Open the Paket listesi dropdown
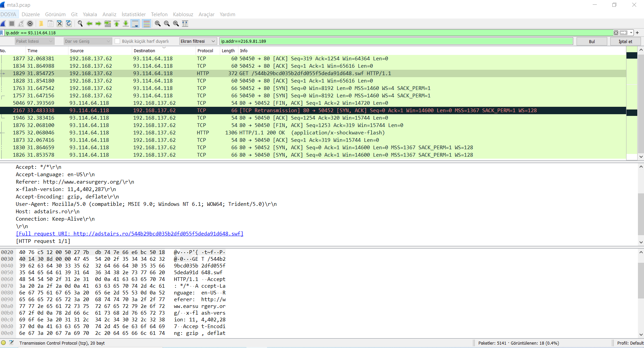Viewport: 644px width, 348px height. point(34,41)
